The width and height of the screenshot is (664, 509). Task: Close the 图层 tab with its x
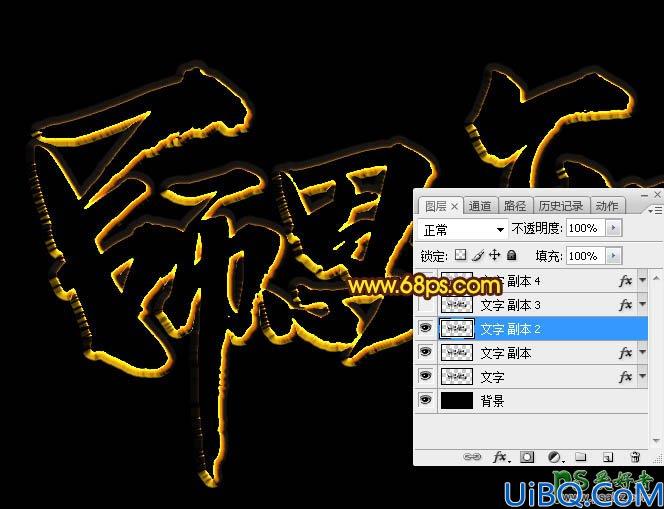point(454,207)
